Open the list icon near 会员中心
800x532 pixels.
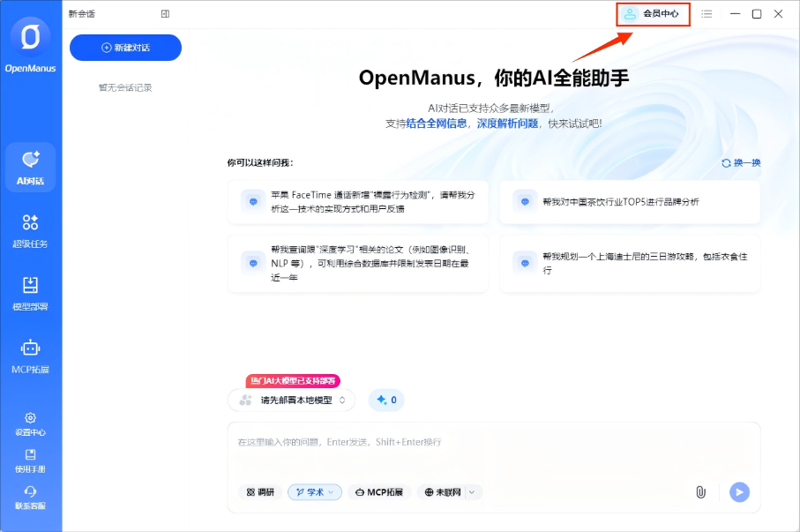(707, 14)
